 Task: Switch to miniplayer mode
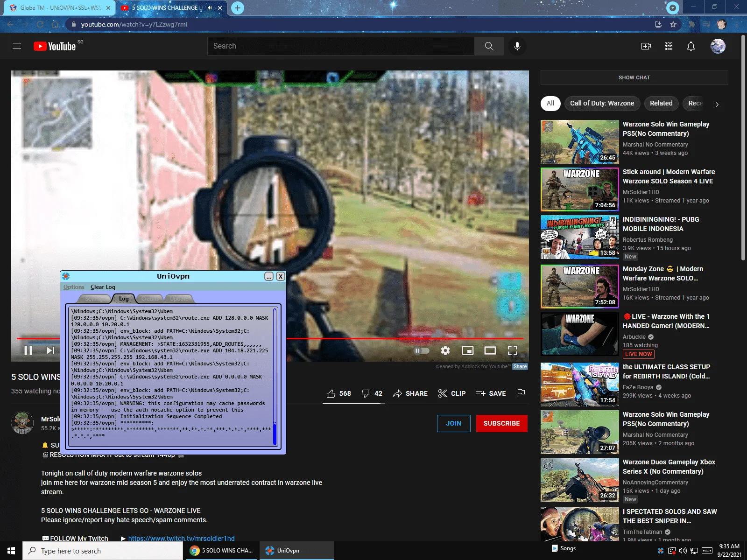coord(467,350)
